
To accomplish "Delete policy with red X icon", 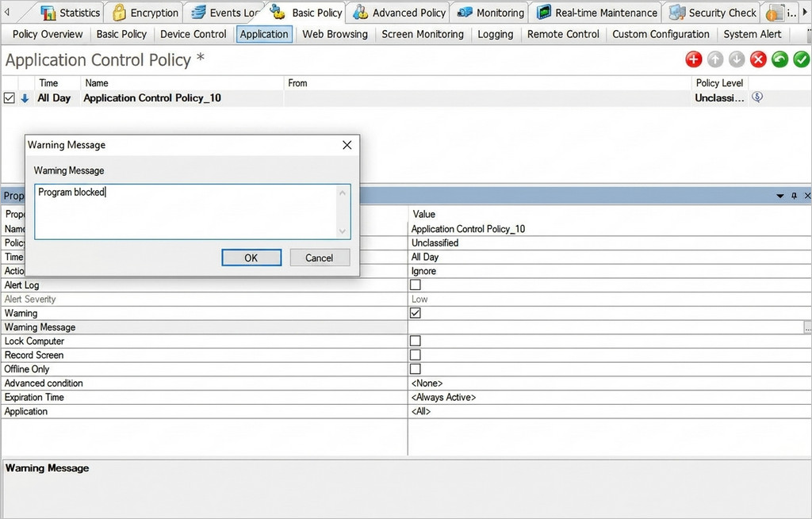I will click(758, 59).
